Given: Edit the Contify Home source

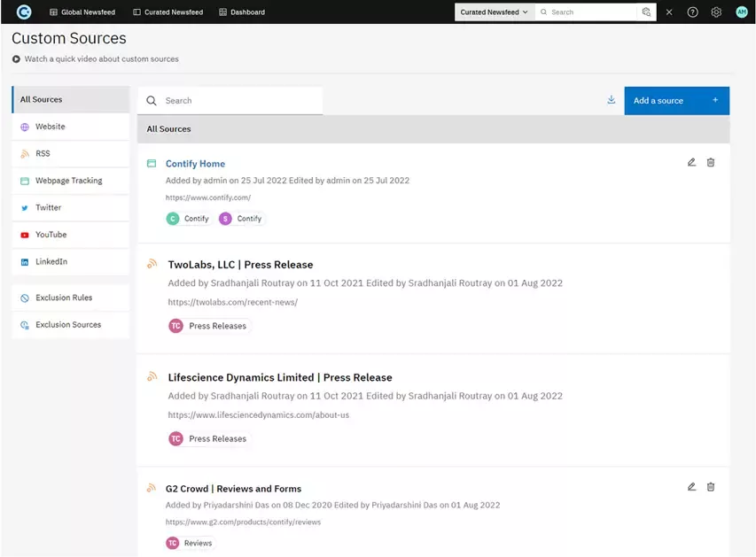Looking at the screenshot, I should click(691, 162).
